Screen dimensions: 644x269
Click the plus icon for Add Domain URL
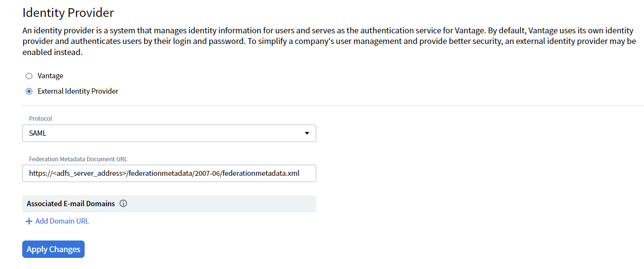coord(29,221)
